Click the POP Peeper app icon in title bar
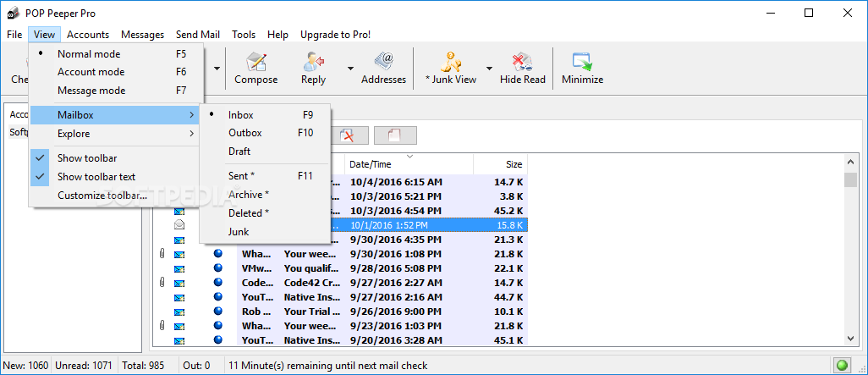The image size is (868, 375). 12,14
